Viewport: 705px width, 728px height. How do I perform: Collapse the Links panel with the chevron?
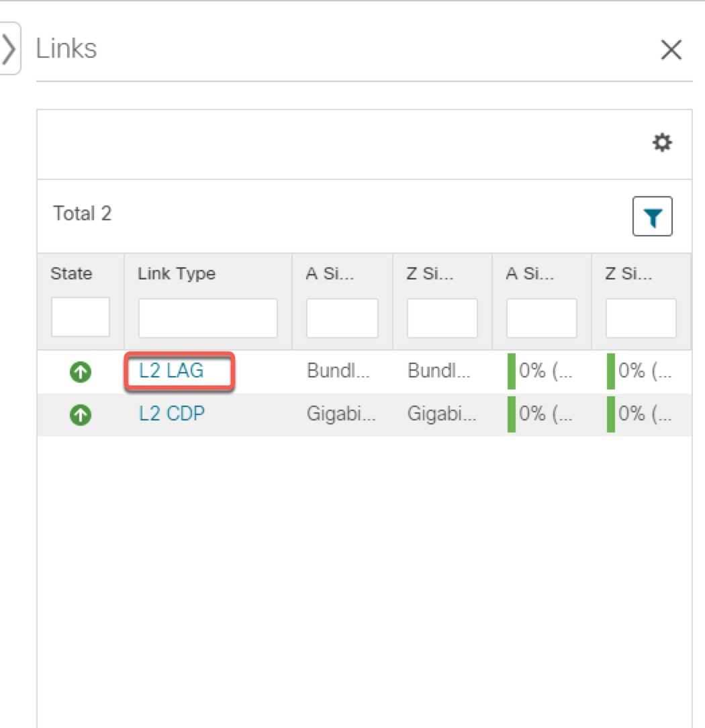tap(9, 48)
